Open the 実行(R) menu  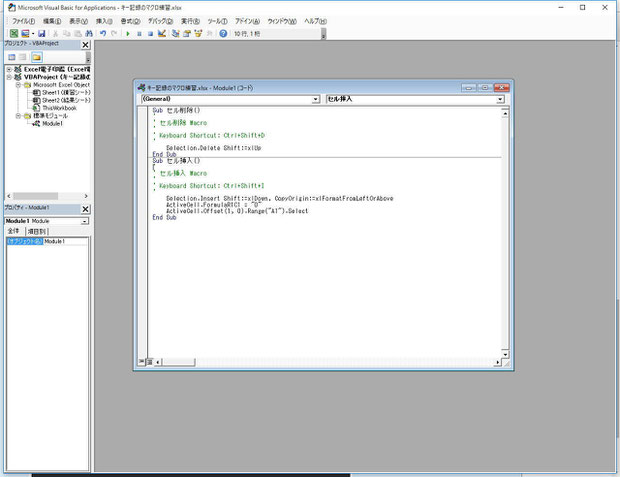point(190,21)
